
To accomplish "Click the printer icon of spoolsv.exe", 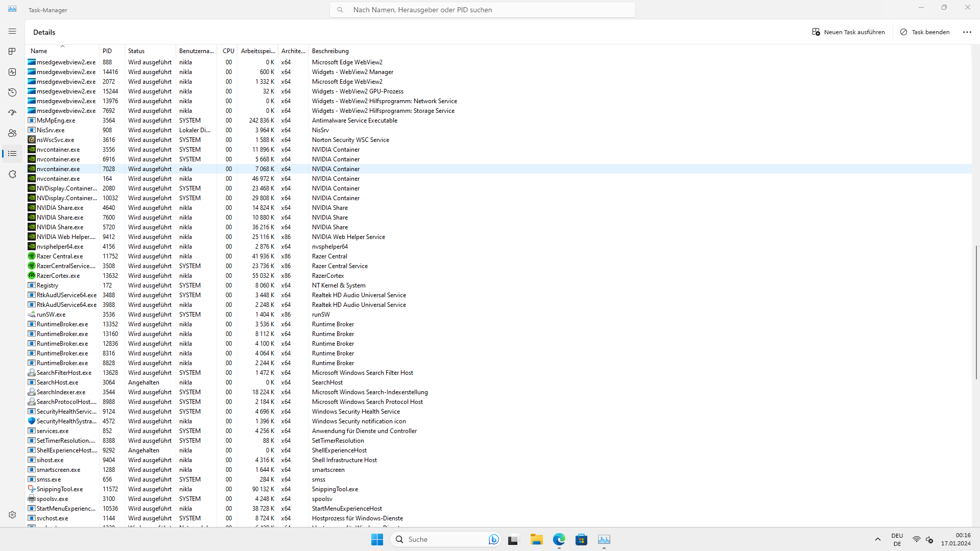I will (x=32, y=499).
